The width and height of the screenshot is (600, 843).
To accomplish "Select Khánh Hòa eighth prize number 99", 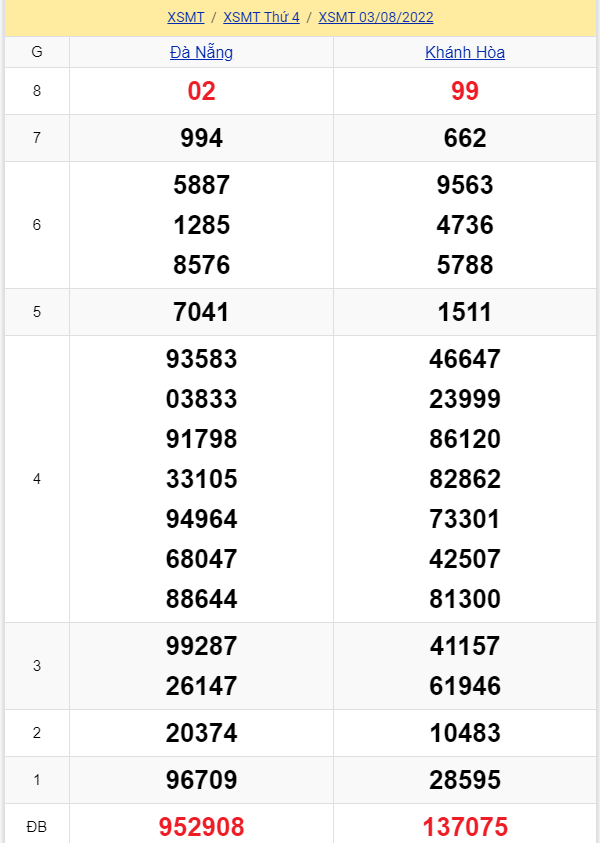I will coord(465,91).
